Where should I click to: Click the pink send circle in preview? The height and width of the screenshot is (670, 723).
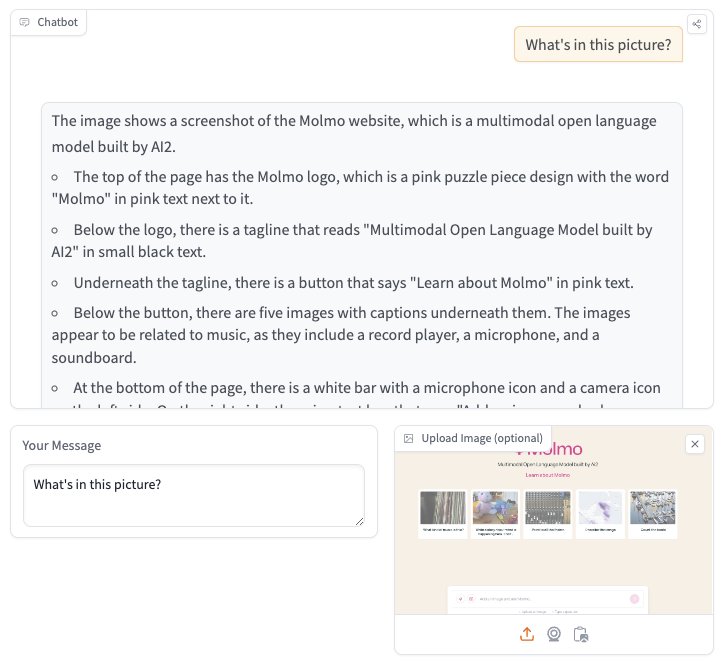(634, 599)
